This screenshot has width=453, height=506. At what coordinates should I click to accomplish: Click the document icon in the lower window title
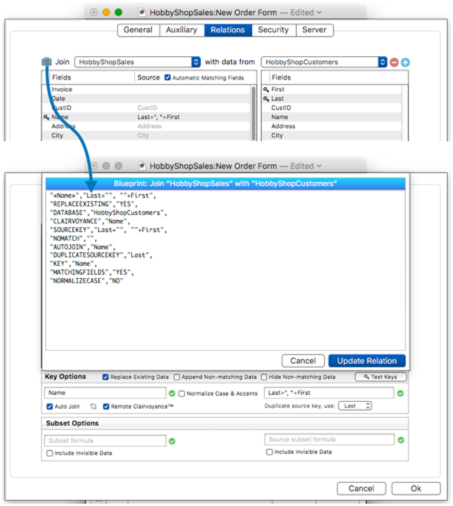pyautogui.click(x=142, y=166)
